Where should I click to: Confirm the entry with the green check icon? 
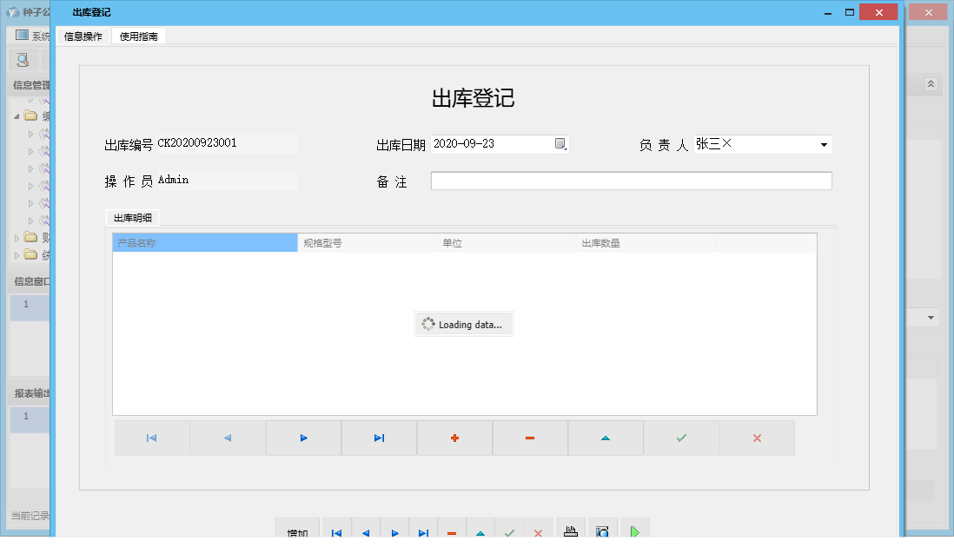[x=681, y=438]
